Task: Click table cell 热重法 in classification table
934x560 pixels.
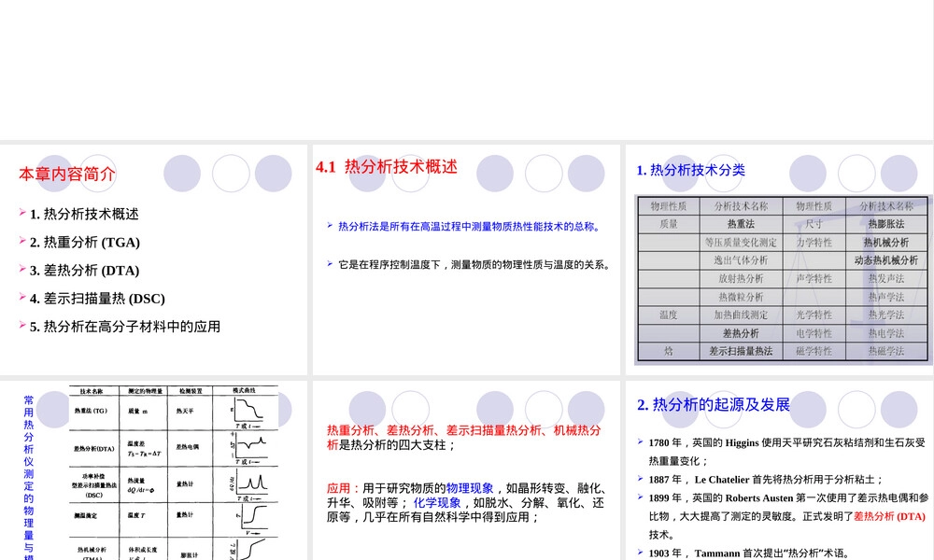Action: click(741, 224)
